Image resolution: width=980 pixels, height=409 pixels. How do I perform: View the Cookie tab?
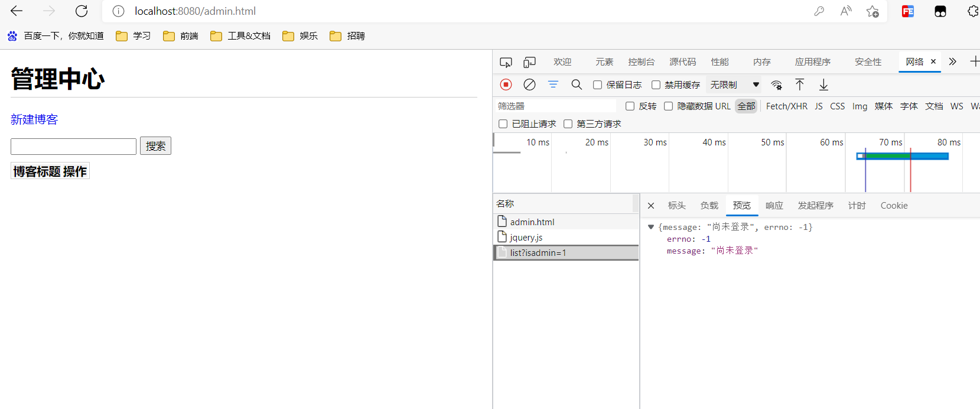tap(894, 206)
